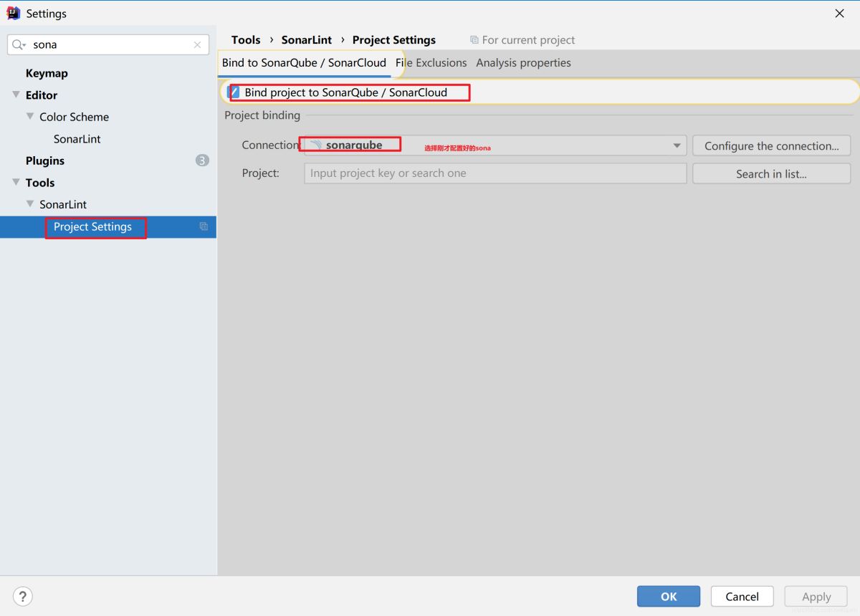
Task: Select the Tools settings entry
Action: pos(40,183)
